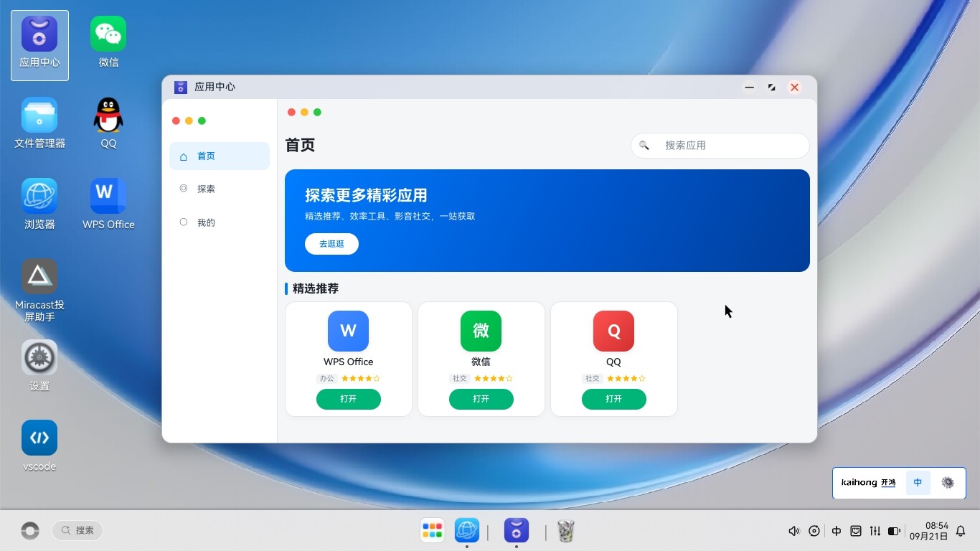
Task: Toggle the 中 language button in kaihong bar
Action: click(x=918, y=483)
